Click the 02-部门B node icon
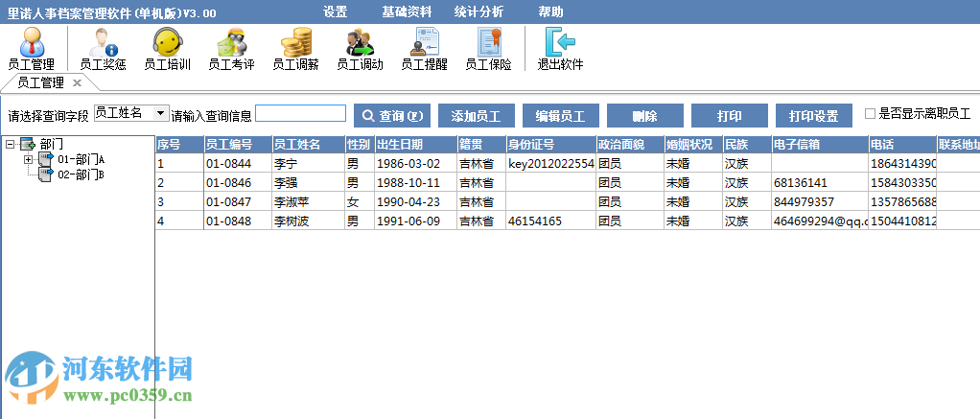This screenshot has width=980, height=419. (x=48, y=175)
